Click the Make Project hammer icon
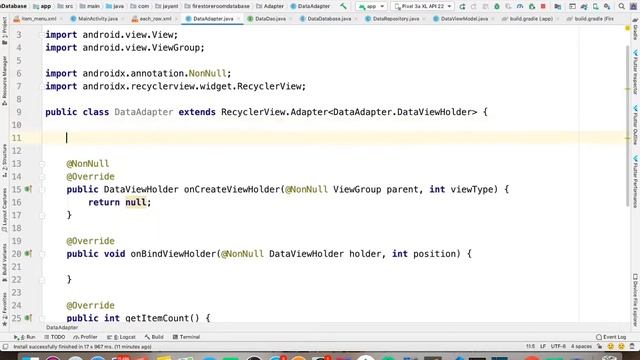 [x=343, y=7]
